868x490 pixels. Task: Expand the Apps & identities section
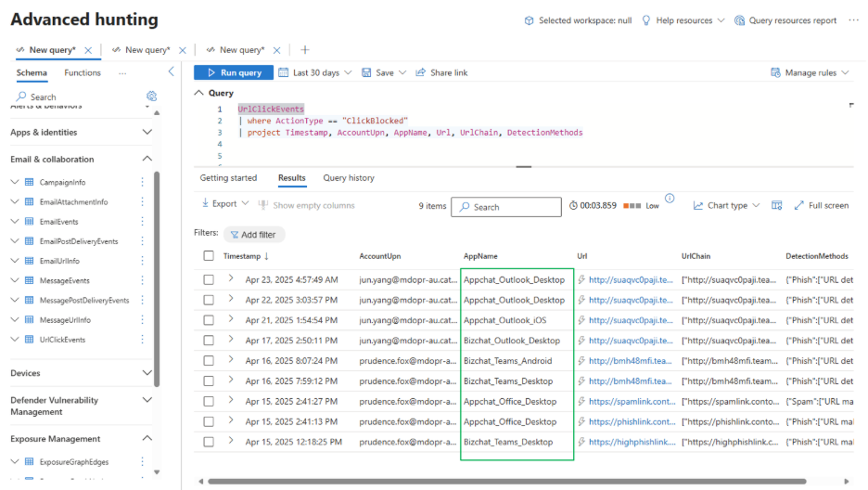(x=147, y=132)
